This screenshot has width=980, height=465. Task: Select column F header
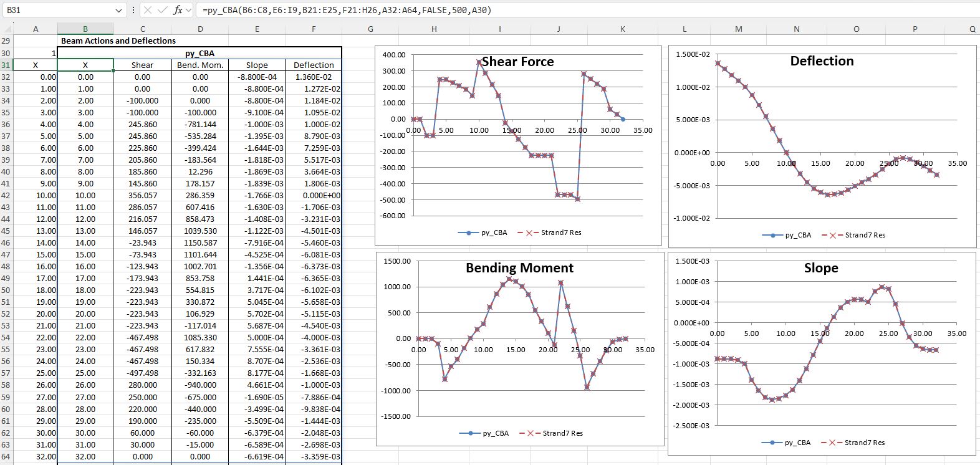coord(314,29)
